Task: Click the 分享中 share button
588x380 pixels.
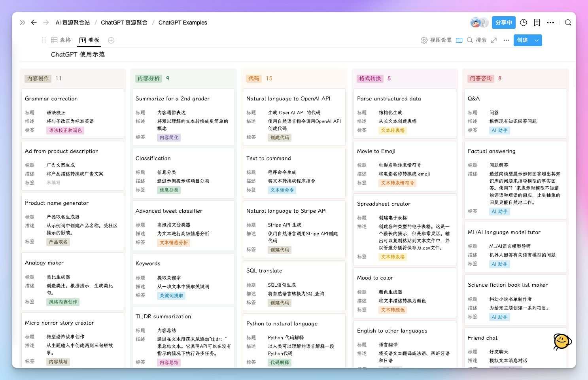Action: [x=504, y=23]
